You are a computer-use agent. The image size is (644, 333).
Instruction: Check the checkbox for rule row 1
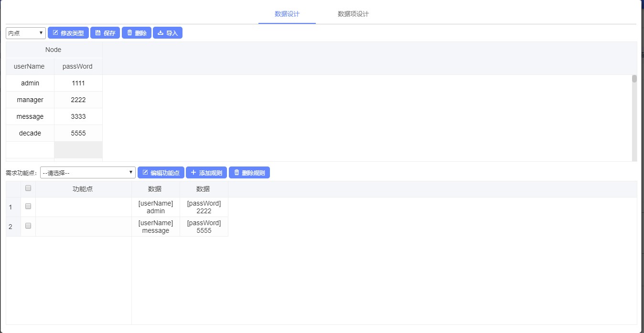point(28,206)
